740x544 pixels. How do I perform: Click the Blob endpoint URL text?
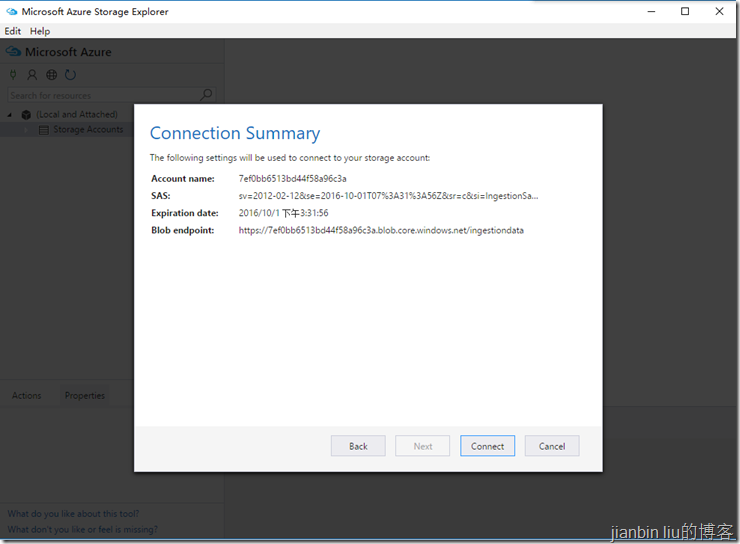tap(381, 230)
